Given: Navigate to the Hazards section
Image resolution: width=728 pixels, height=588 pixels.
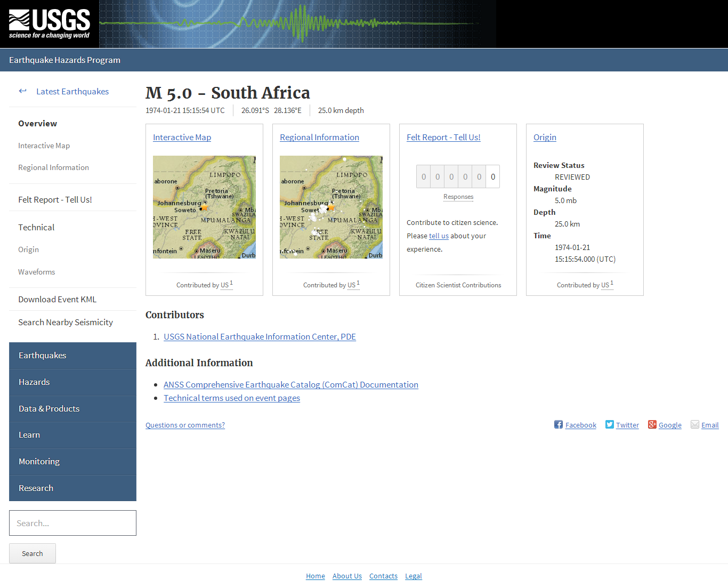Looking at the screenshot, I should 34,382.
